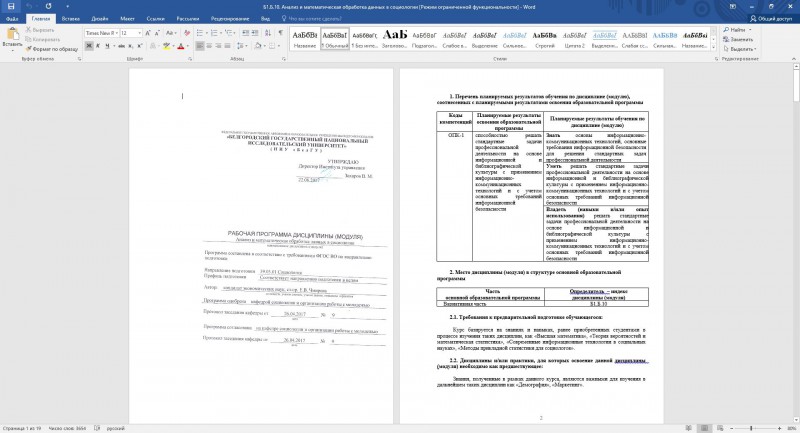Image resolution: width=800 pixels, height=433 pixels.
Task: Open the Макет tab
Action: point(128,19)
